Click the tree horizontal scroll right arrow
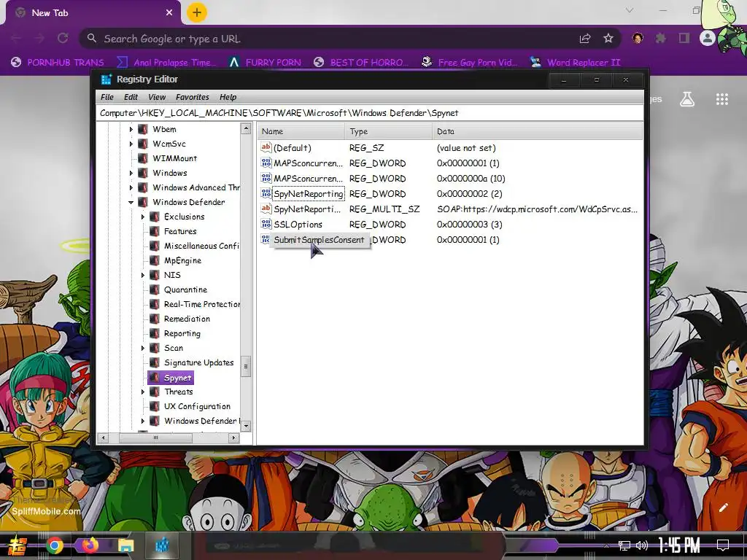This screenshot has width=747, height=560. tap(233, 437)
